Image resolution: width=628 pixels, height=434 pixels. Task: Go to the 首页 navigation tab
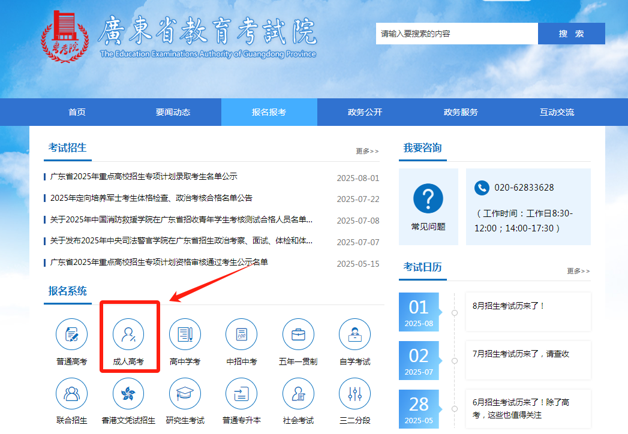coord(77,112)
